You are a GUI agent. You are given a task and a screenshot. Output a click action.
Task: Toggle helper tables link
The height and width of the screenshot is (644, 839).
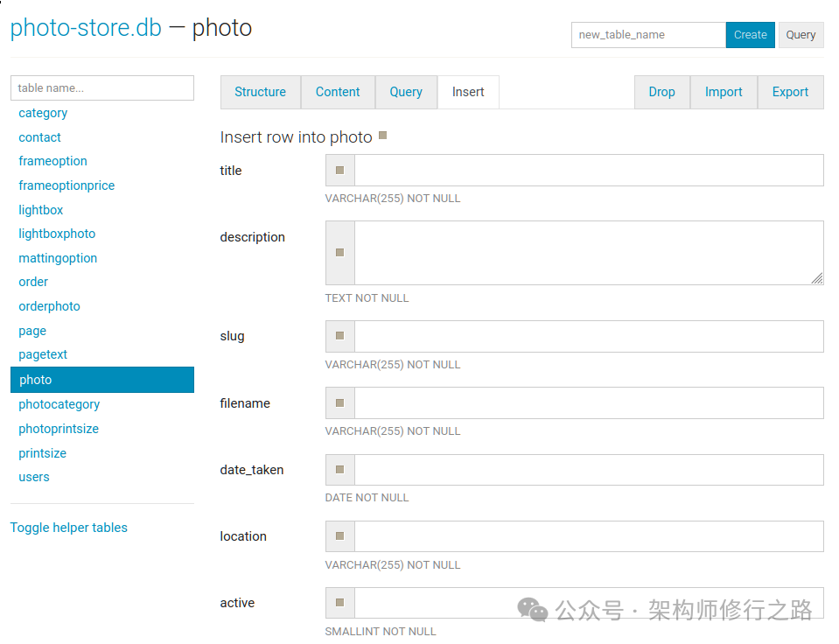pos(69,528)
